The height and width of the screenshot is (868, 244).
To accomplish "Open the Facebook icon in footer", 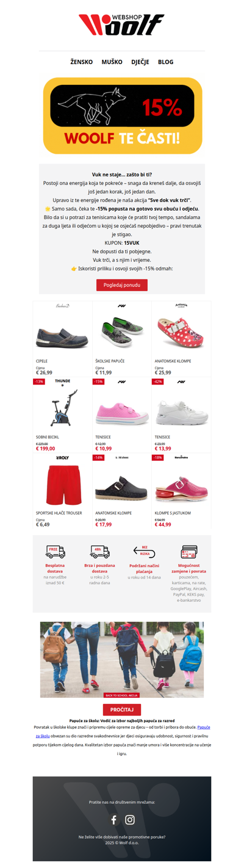I will click(113, 820).
